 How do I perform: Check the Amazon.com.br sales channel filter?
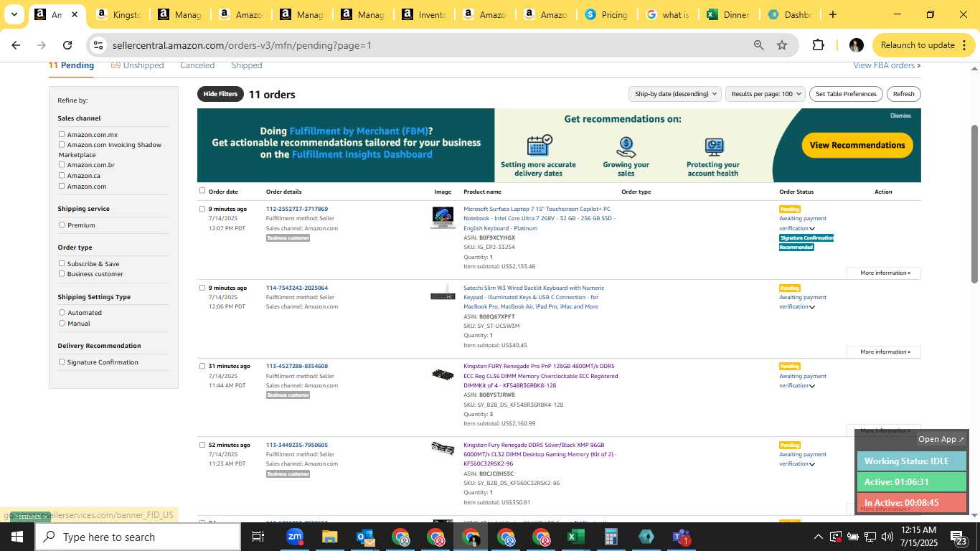pyautogui.click(x=62, y=164)
